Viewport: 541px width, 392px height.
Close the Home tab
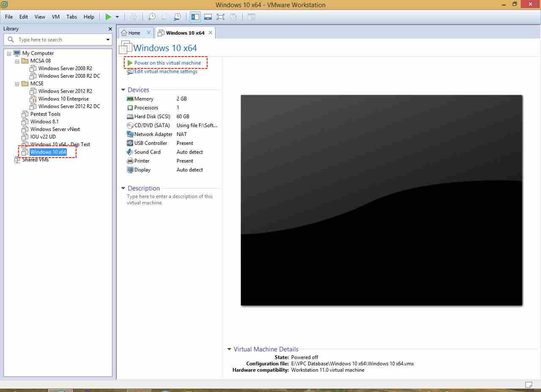[149, 33]
